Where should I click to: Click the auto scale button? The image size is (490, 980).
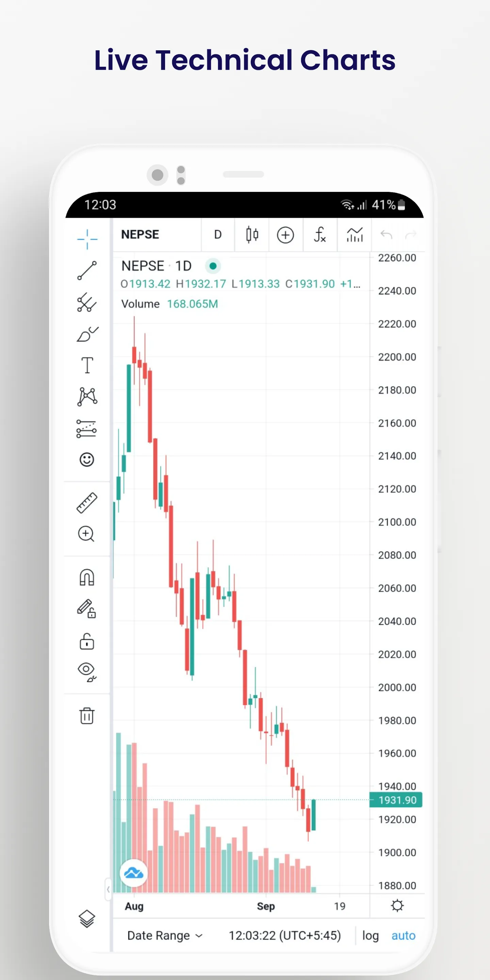[x=403, y=935]
